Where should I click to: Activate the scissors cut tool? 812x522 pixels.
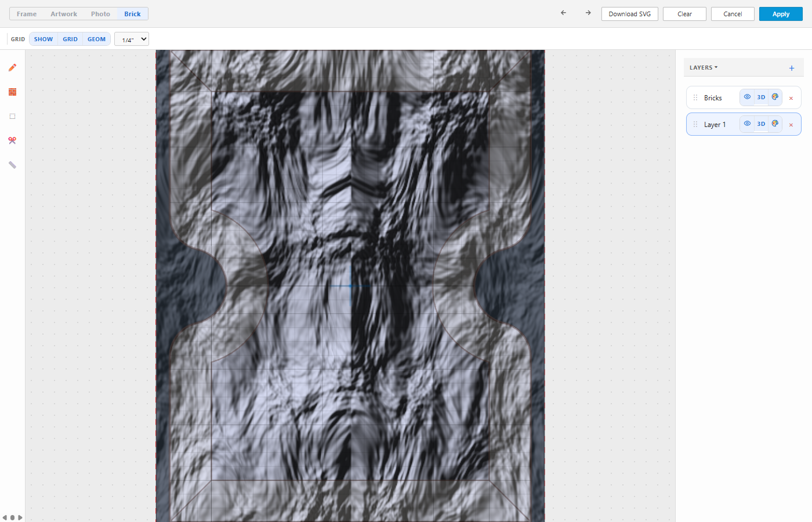click(12, 141)
